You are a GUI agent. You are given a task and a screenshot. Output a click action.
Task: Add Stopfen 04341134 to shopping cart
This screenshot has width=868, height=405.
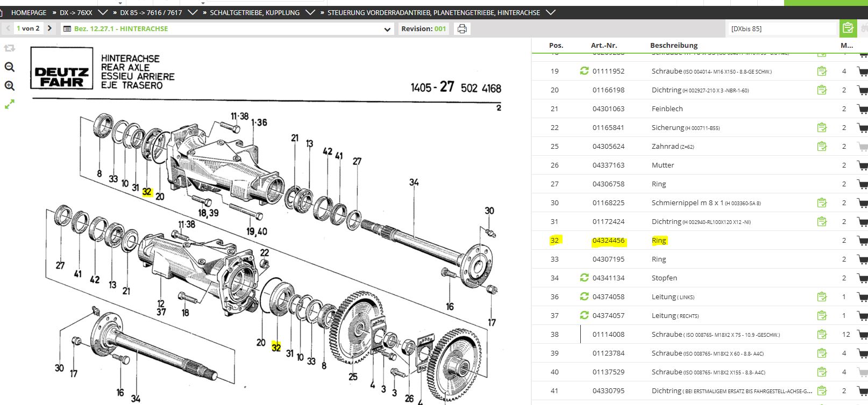pos(863,278)
